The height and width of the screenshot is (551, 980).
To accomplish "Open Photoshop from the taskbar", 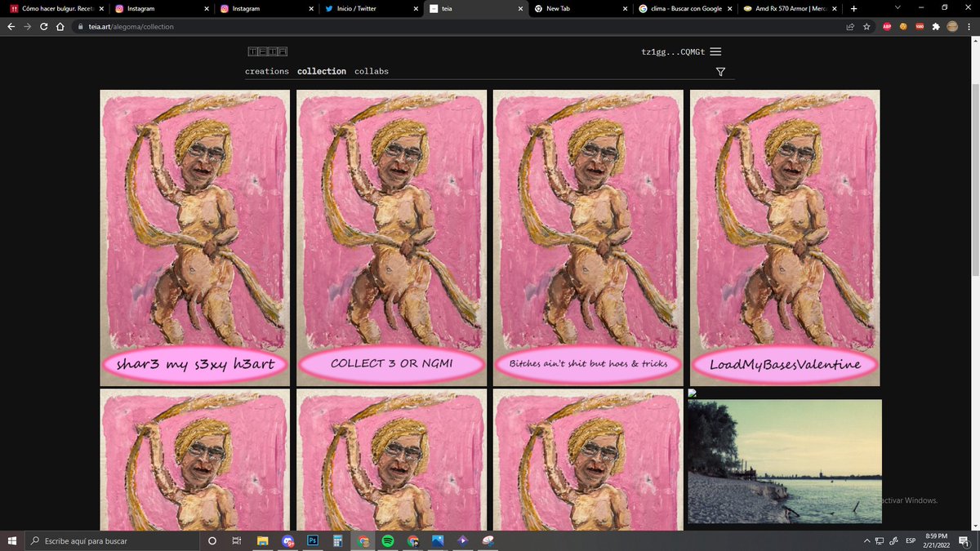I will pos(312,540).
